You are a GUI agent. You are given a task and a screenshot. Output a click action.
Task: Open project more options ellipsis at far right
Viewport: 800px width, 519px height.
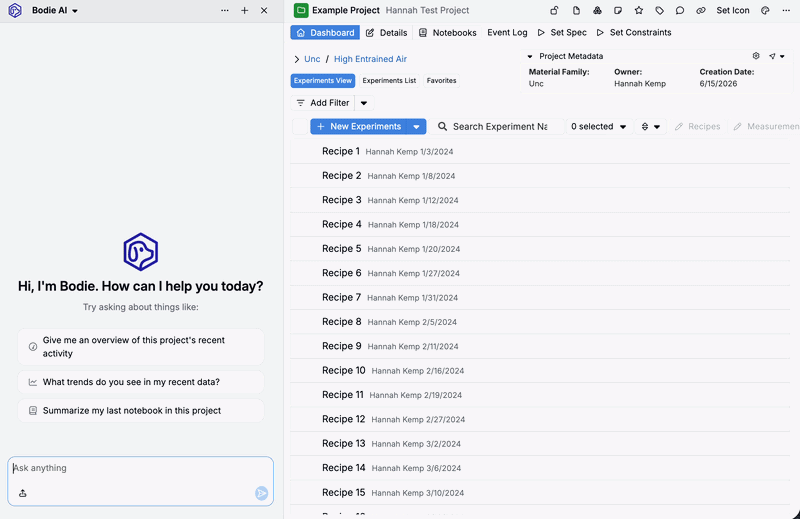pos(786,10)
